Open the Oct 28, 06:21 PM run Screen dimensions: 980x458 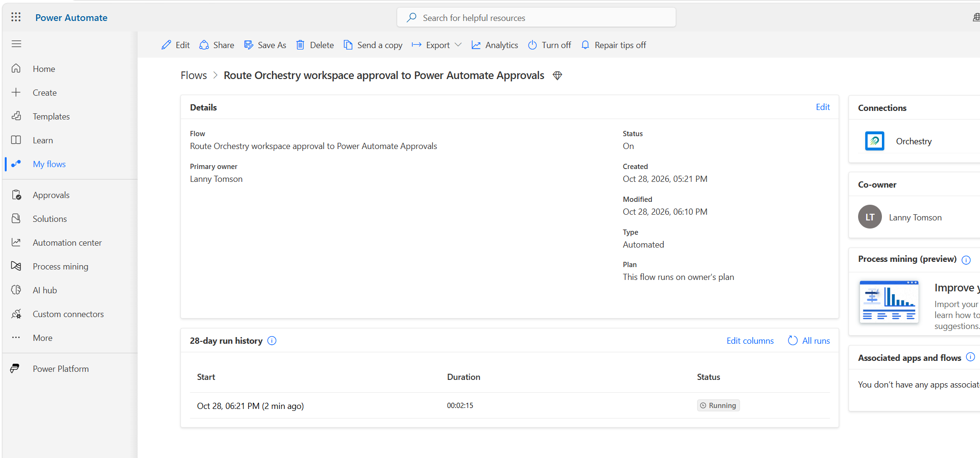250,406
